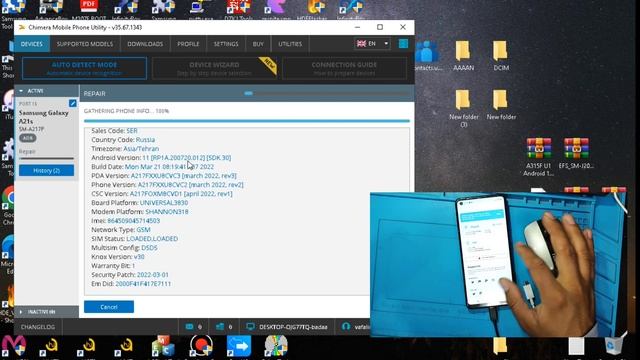640x360 pixels.
Task: Open the Google Chrome desktop shortcut
Action: point(8,206)
